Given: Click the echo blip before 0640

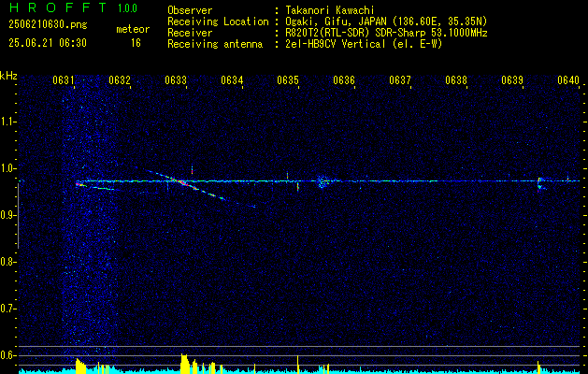Looking at the screenshot, I should (541, 184).
